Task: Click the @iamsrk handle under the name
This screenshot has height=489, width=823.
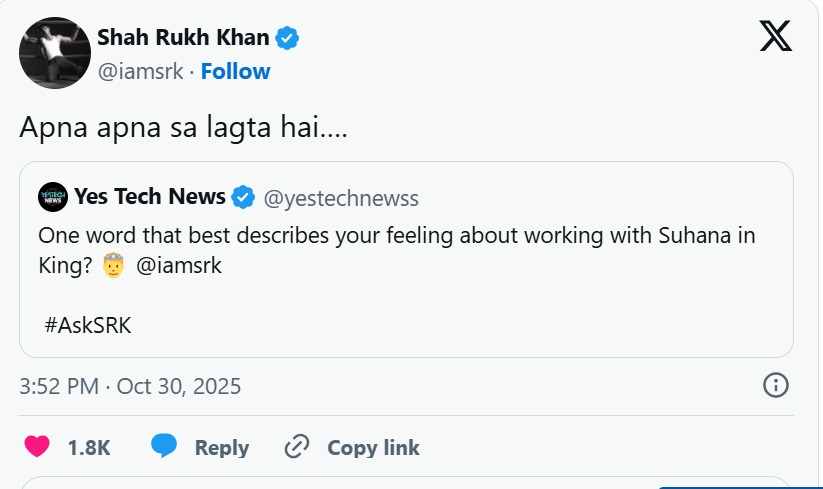Action: (143, 71)
